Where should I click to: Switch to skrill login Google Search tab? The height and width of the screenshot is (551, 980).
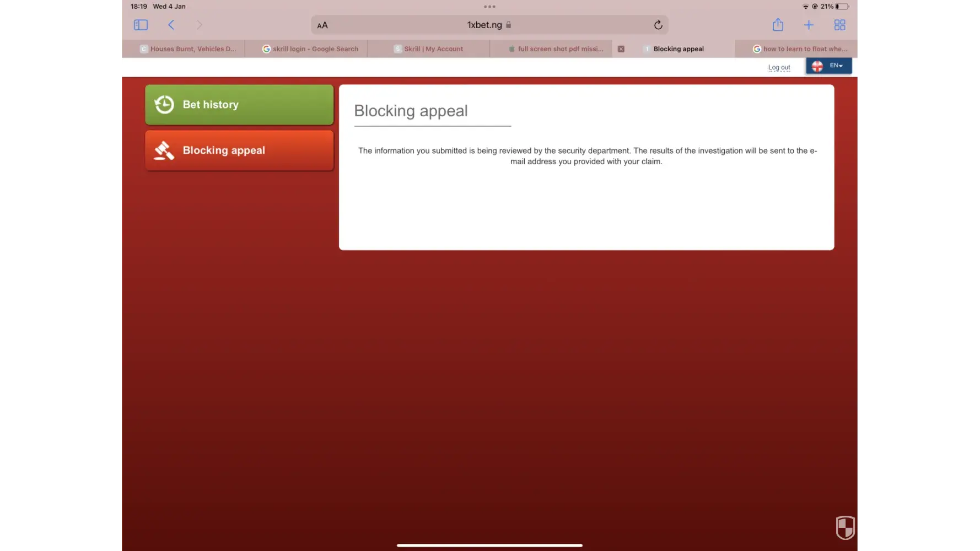click(310, 49)
